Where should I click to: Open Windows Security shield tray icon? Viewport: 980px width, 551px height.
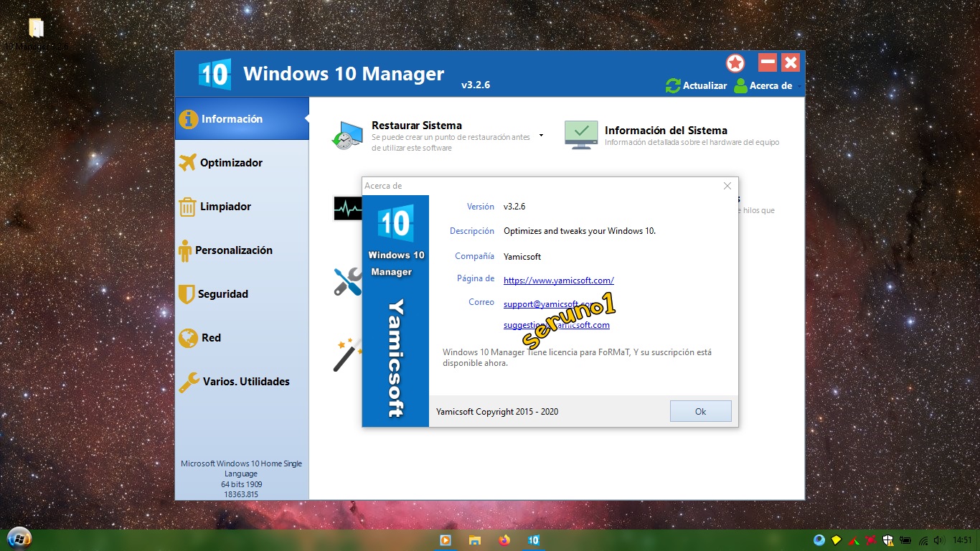point(888,540)
